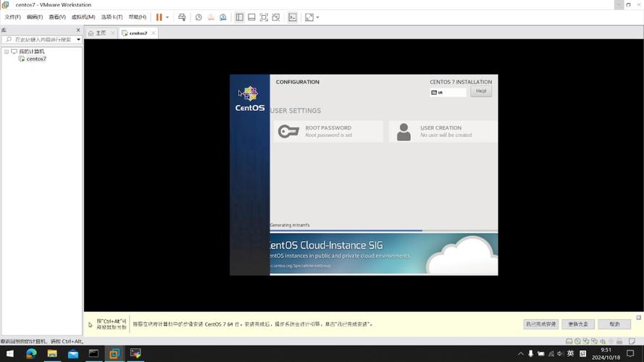Click the 帮助 button in the install bar
Viewport: 644px width, 362px height.
614,324
